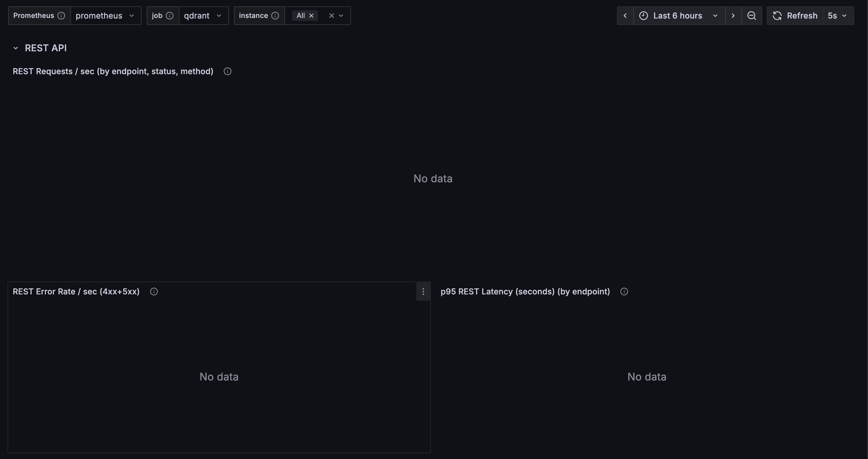868x459 pixels.
Task: Open REST Error Rate panel three-dot menu
Action: (423, 292)
